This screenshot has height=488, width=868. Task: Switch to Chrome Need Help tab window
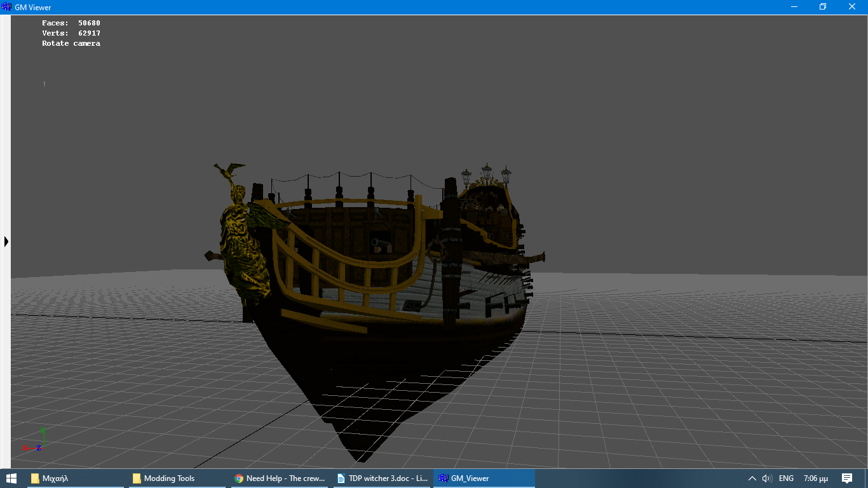tap(280, 478)
